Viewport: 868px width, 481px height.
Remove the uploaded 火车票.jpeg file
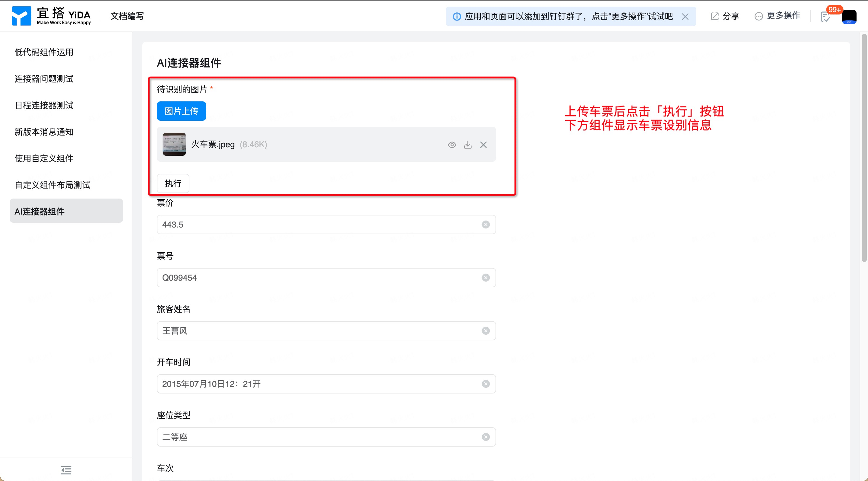point(483,145)
